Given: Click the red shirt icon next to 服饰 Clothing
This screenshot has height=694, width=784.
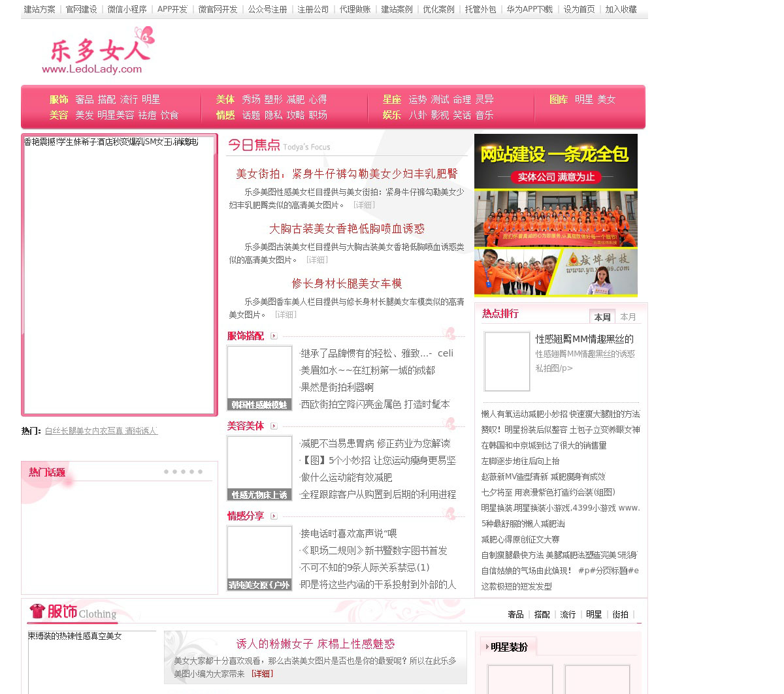Looking at the screenshot, I should 37,611.
